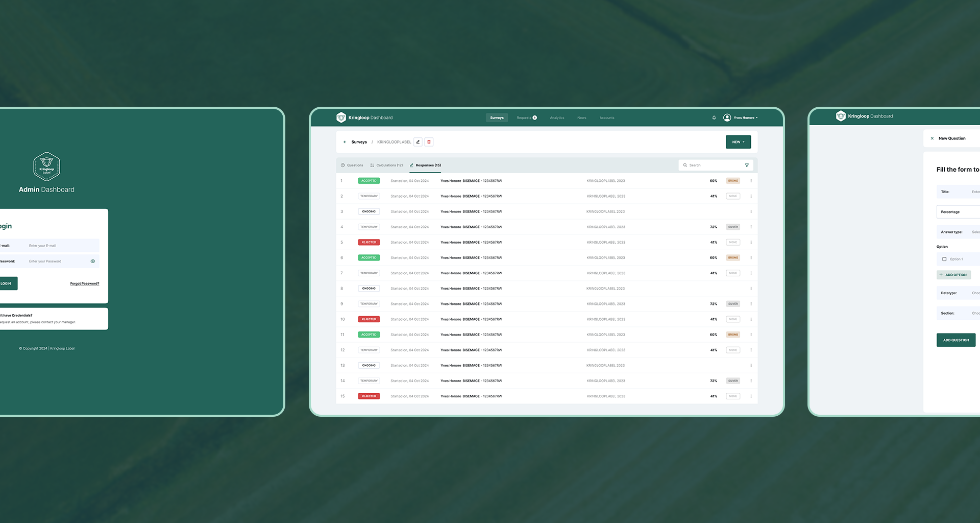Screen dimensions: 980x523
Task: Open the Surveys nav item
Action: pyautogui.click(x=497, y=118)
